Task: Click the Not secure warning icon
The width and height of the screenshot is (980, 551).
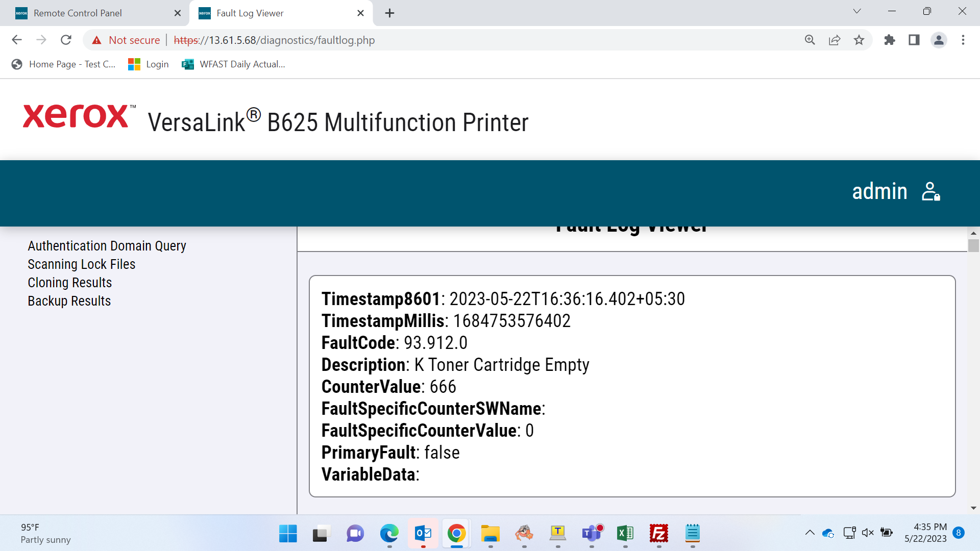Action: [97, 40]
